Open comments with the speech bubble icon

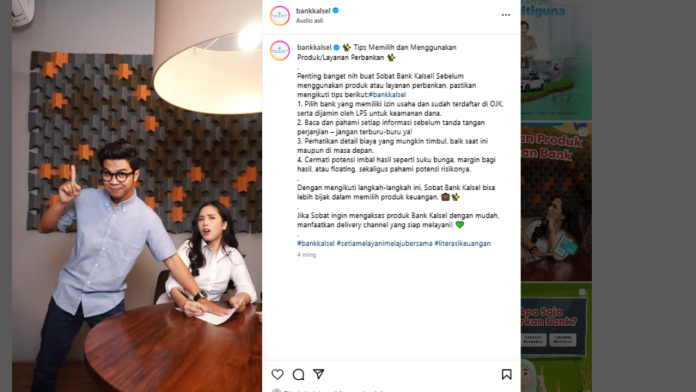click(x=298, y=374)
